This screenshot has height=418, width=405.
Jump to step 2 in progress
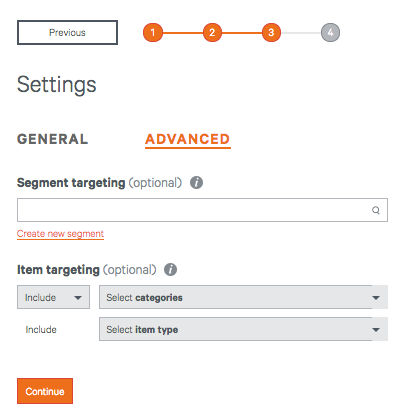pyautogui.click(x=212, y=32)
